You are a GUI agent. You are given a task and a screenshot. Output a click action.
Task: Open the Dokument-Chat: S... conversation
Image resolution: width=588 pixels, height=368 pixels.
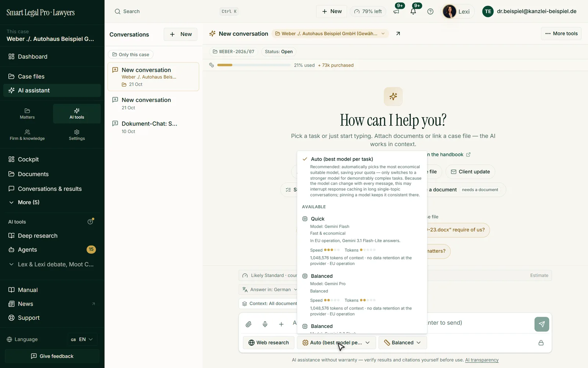pyautogui.click(x=153, y=127)
